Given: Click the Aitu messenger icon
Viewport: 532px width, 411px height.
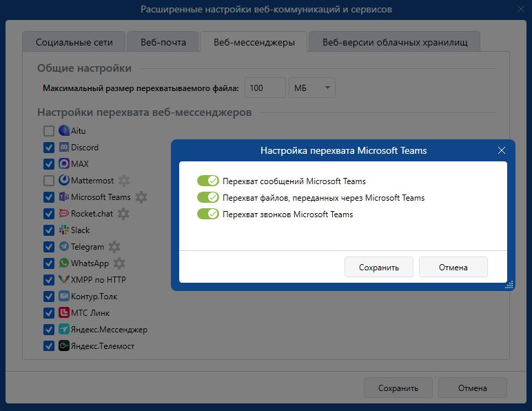Looking at the screenshot, I should pos(64,130).
